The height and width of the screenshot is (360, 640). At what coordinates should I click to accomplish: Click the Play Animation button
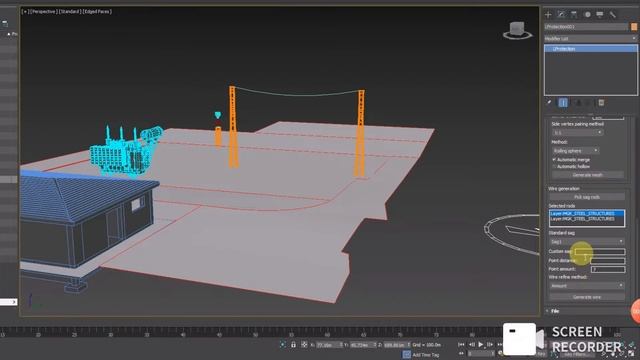point(481,345)
